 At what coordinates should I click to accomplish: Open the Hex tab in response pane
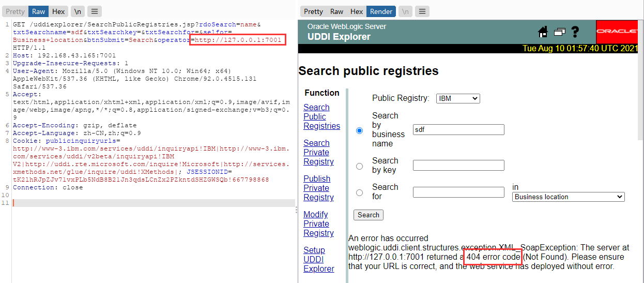click(x=357, y=11)
